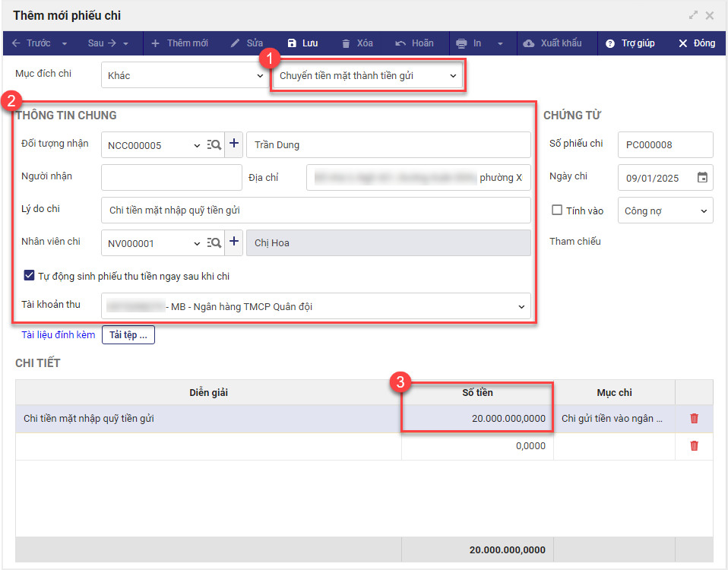Click the Mục chi column header
Screen dimensions: 728x570
point(614,392)
